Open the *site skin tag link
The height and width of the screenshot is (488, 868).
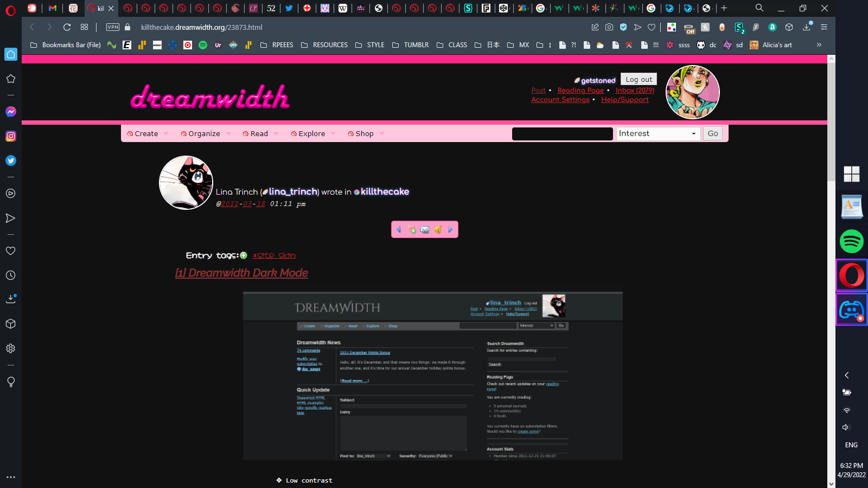point(274,255)
